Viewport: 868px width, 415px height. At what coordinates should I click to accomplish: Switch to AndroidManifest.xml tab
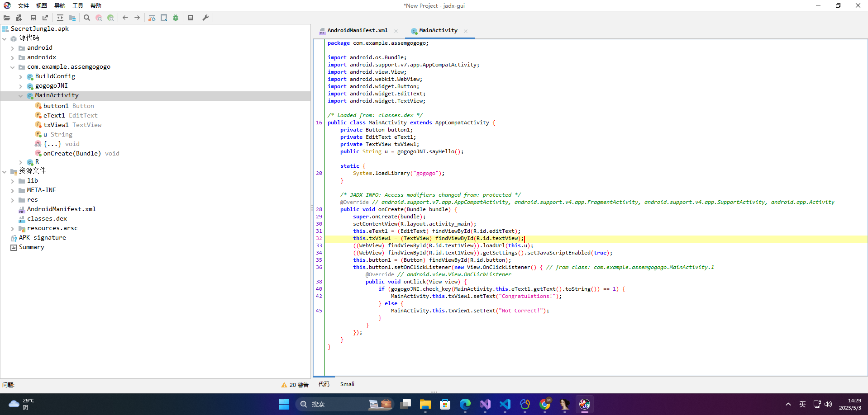click(x=358, y=30)
